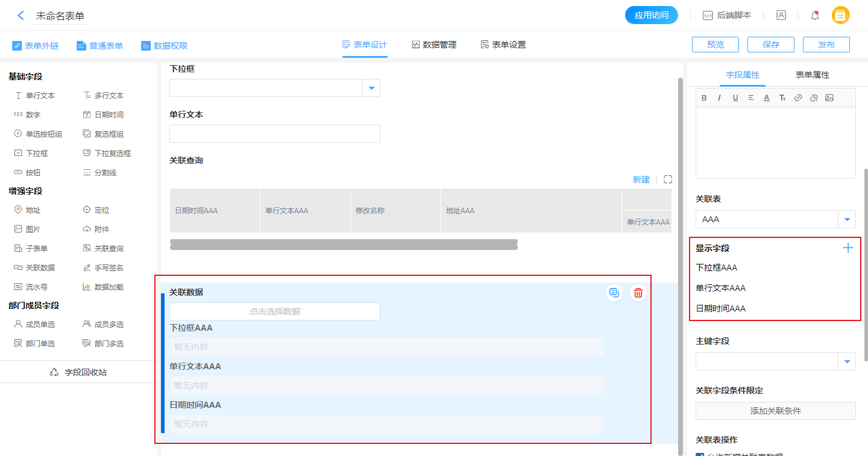This screenshot has height=456, width=868.
Task: Go to the 数据管理 tab
Action: pos(434,45)
